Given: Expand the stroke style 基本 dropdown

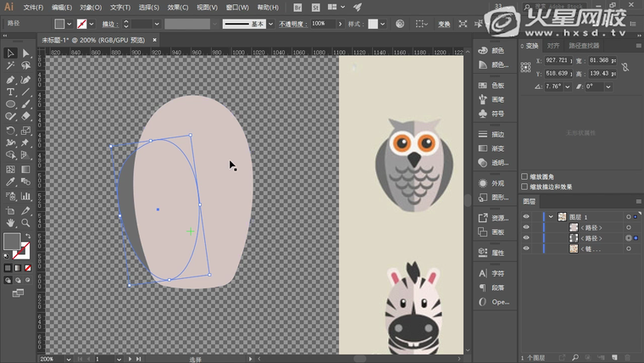Looking at the screenshot, I should tap(271, 24).
